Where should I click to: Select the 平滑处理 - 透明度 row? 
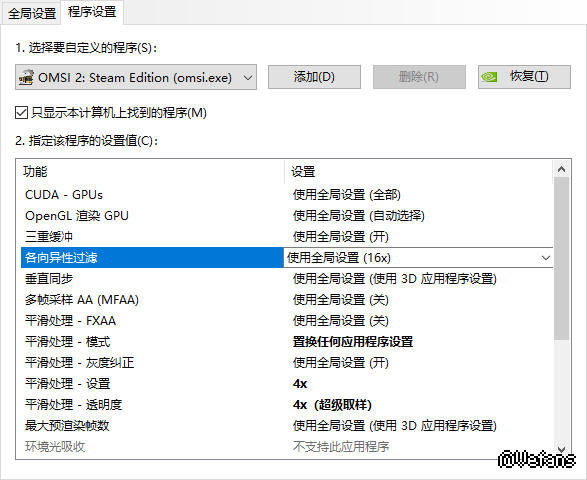[287, 404]
